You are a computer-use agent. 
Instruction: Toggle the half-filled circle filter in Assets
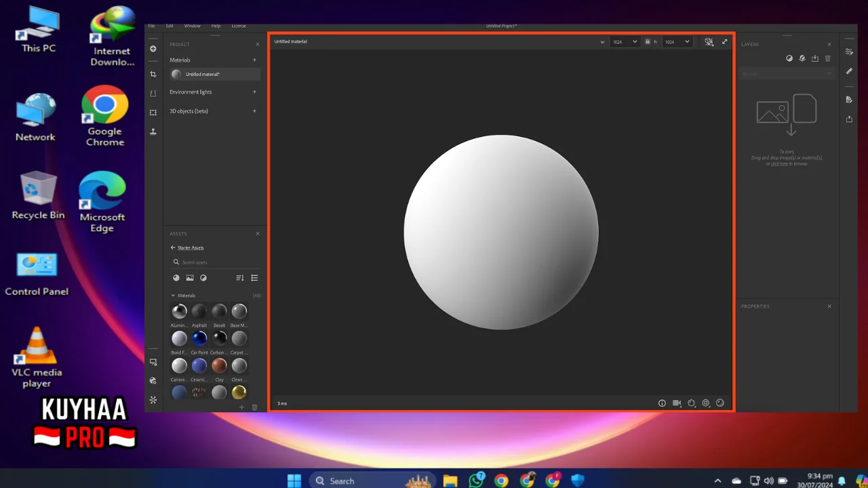tap(203, 278)
